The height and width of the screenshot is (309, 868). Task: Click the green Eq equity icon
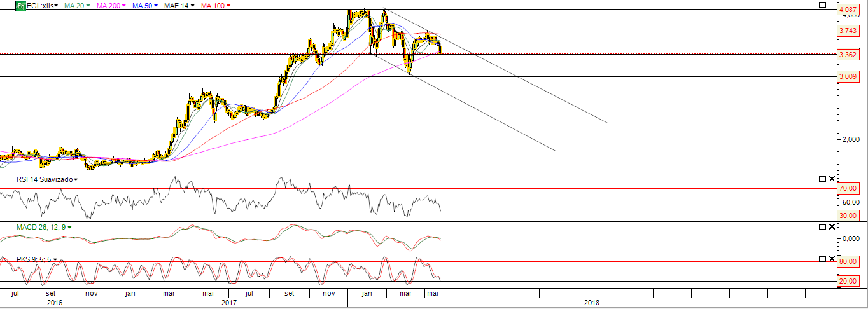coord(20,5)
